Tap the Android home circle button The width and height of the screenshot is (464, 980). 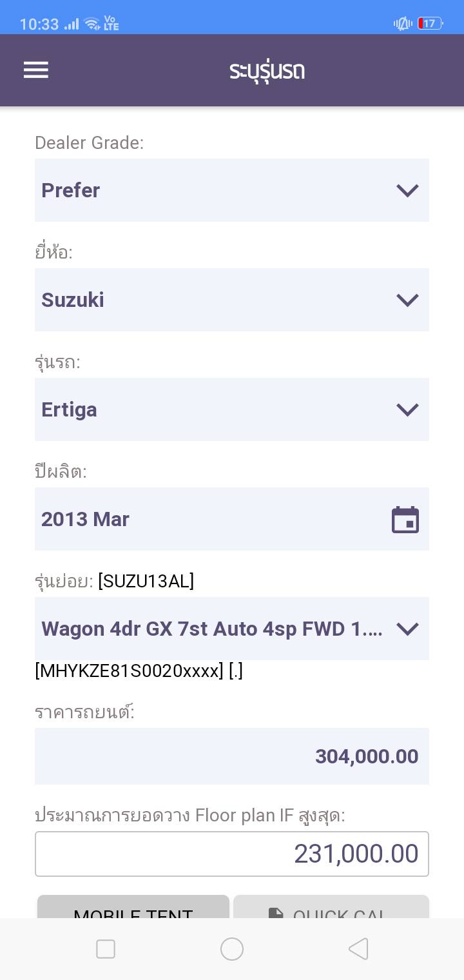click(232, 948)
